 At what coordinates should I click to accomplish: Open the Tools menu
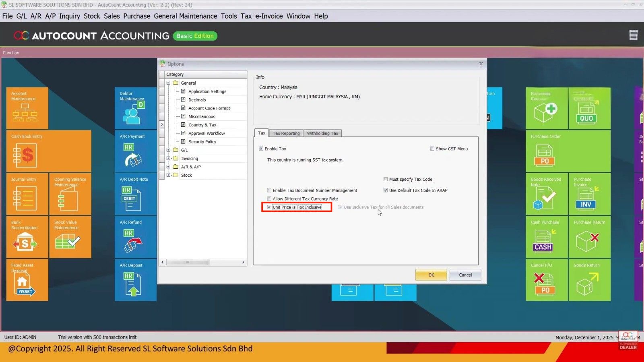(229, 16)
